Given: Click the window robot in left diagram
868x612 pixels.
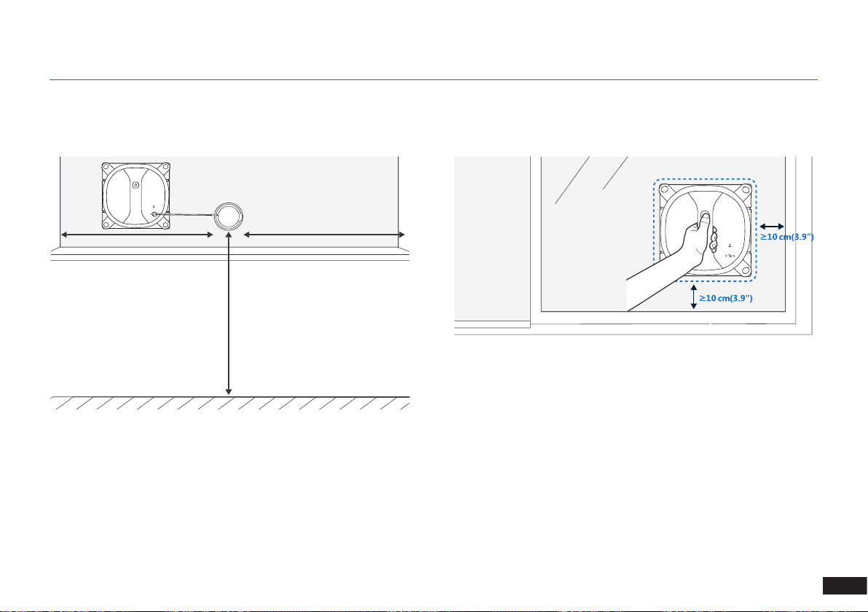Looking at the screenshot, I should click(x=136, y=196).
